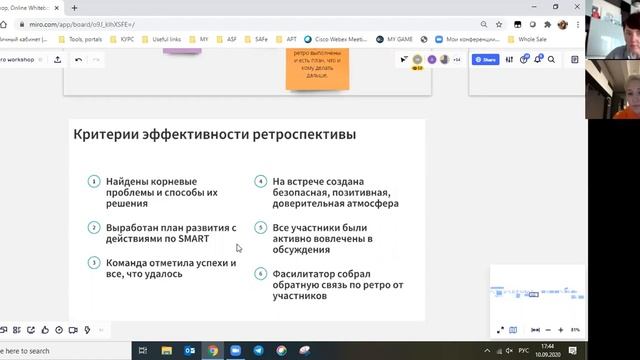The width and height of the screenshot is (640, 360).
Task: Open voting thumbs-up tool
Action: click(45, 330)
